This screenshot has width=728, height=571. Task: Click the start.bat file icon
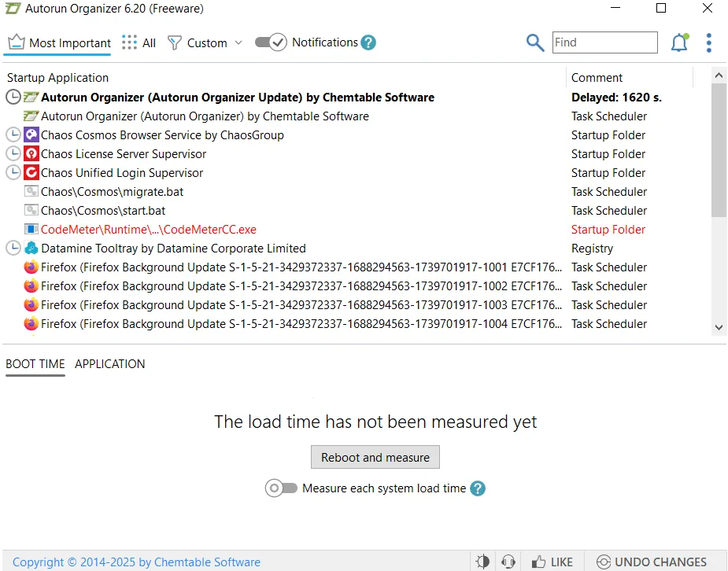pos(31,210)
